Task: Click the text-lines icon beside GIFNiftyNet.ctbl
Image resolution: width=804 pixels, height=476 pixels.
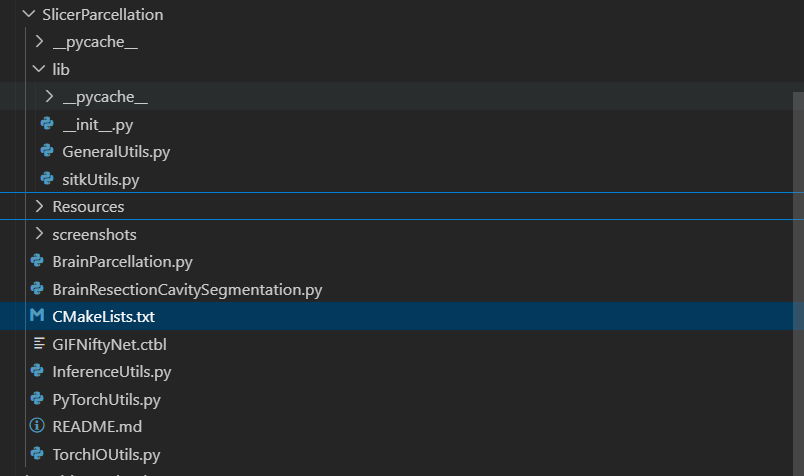Action: pos(39,343)
